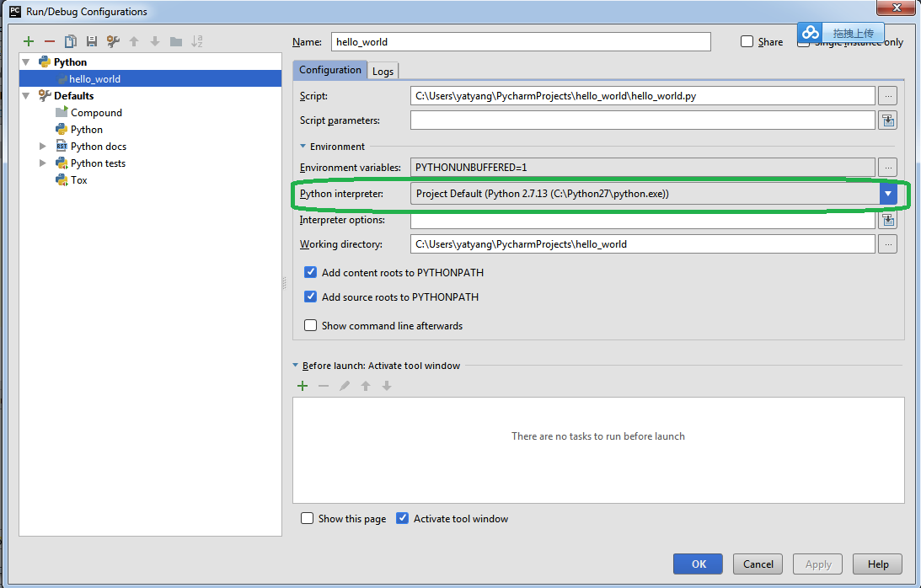Move a before-launch task down
Screen dimensions: 921x588
click(x=387, y=386)
